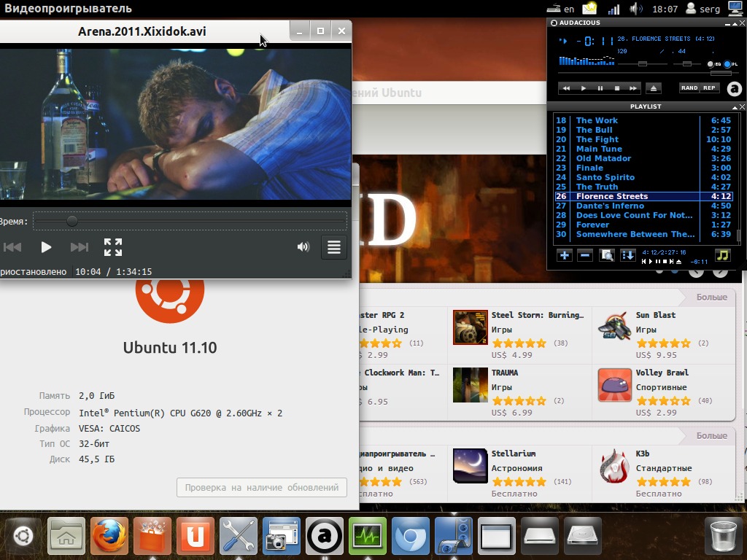
Task: Click the Больше button above Stellarium row
Action: click(711, 436)
